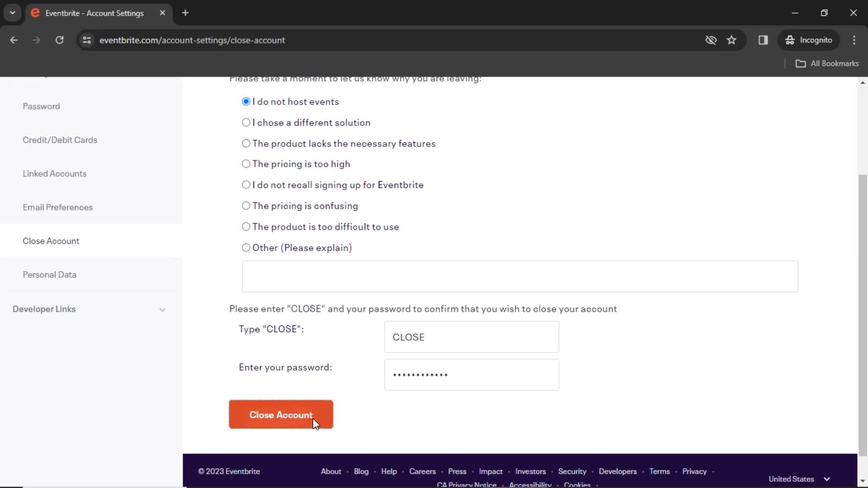Open the All Bookmarks folder
868x488 pixels.
point(827,64)
